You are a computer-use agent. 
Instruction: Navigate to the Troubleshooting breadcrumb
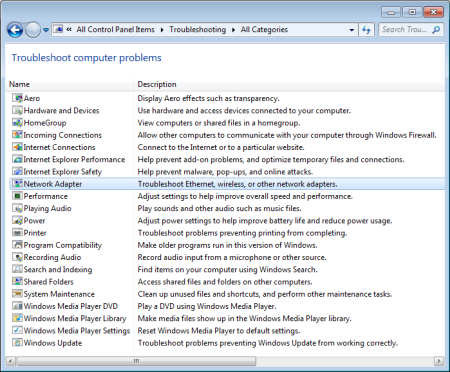pyautogui.click(x=197, y=29)
